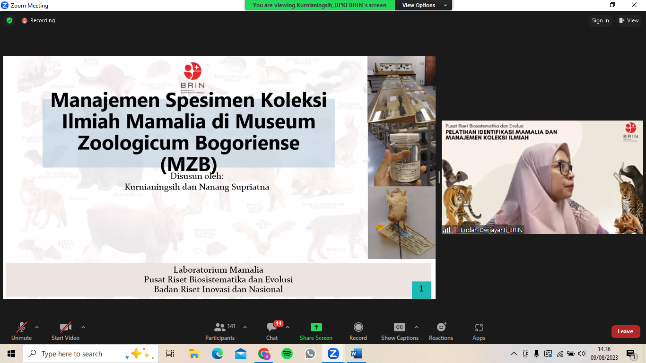Click the divider between shared screen and video

click(x=439, y=177)
